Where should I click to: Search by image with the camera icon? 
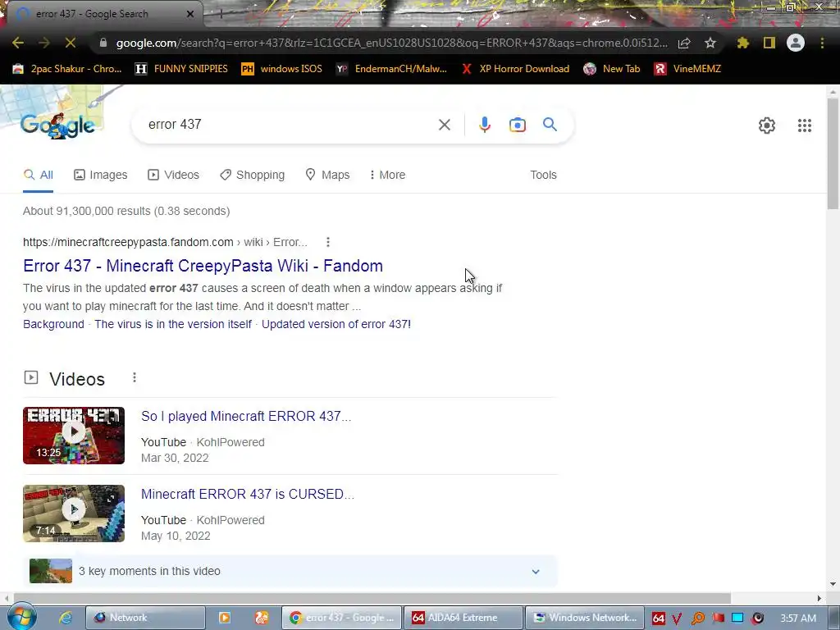tap(517, 125)
